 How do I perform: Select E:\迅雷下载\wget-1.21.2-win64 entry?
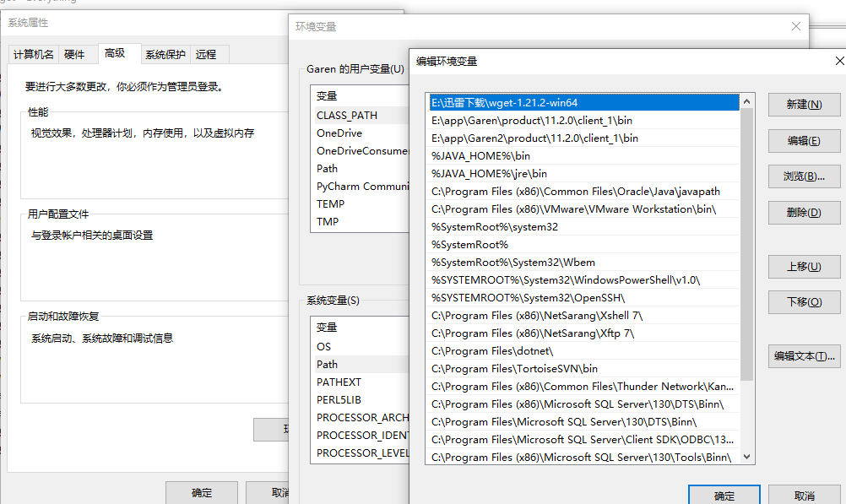coord(583,102)
